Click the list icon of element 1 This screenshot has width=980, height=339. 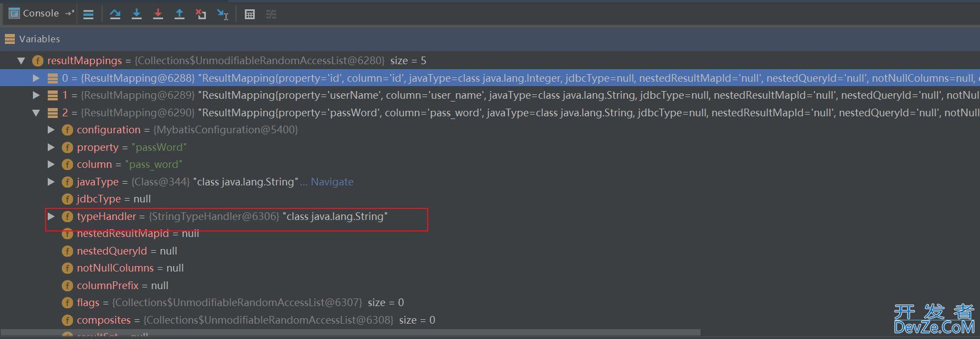pyautogui.click(x=53, y=95)
